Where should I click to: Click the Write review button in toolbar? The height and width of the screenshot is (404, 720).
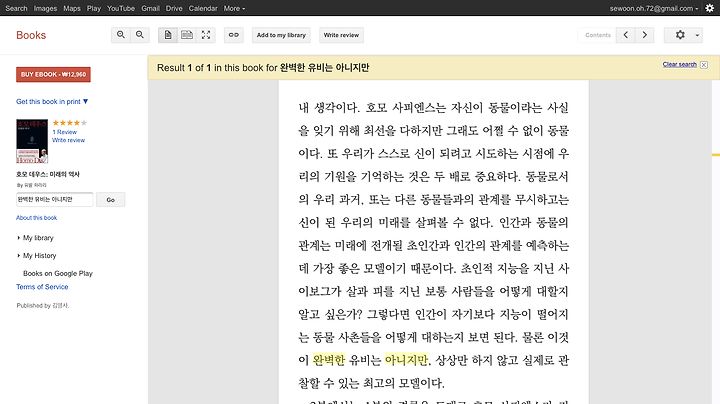click(x=341, y=35)
